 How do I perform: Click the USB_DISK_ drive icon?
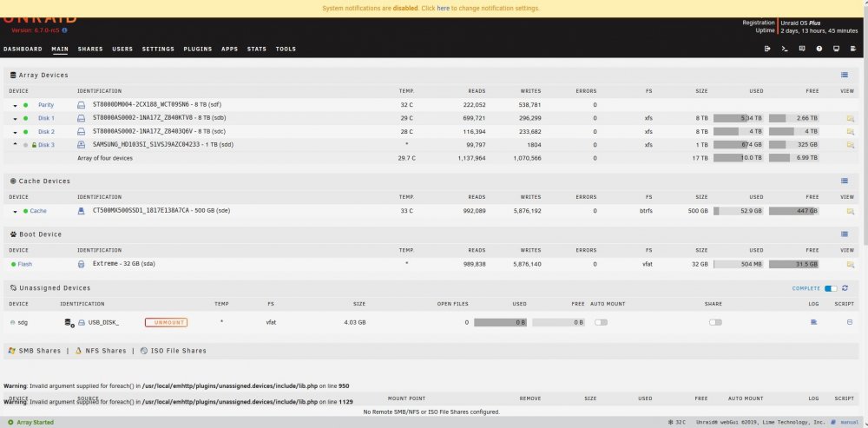pyautogui.click(x=82, y=322)
